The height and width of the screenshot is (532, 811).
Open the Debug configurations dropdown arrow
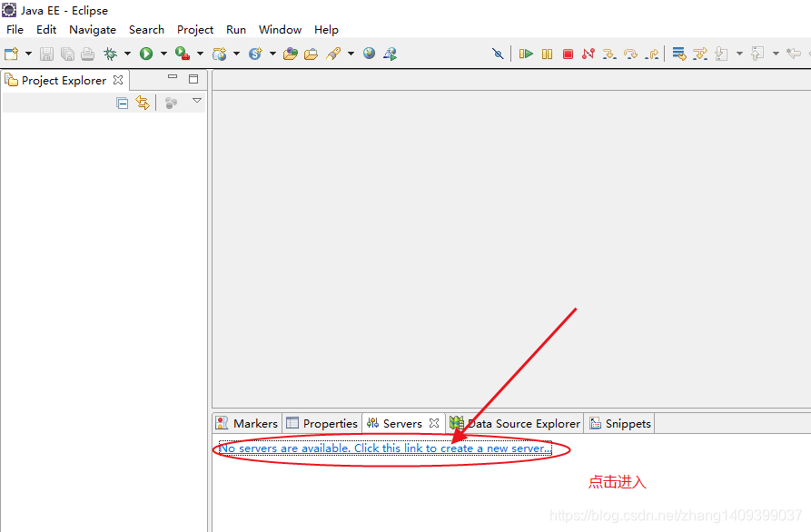[x=127, y=54]
